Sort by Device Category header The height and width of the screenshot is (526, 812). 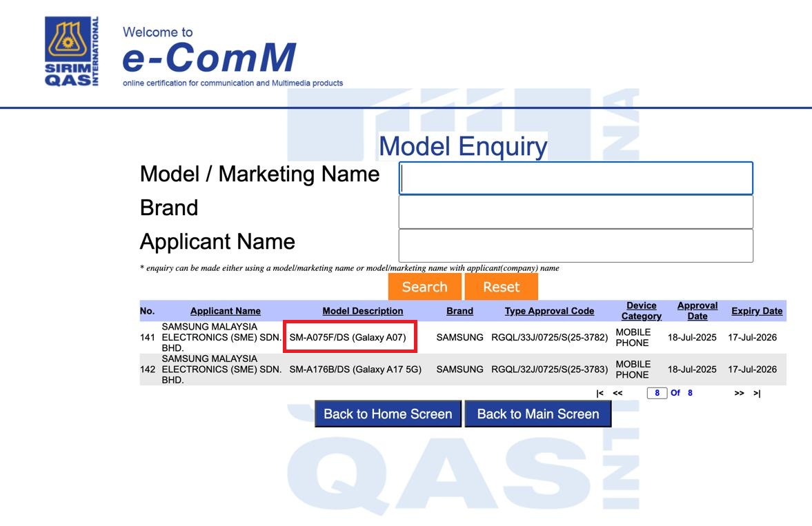point(641,311)
